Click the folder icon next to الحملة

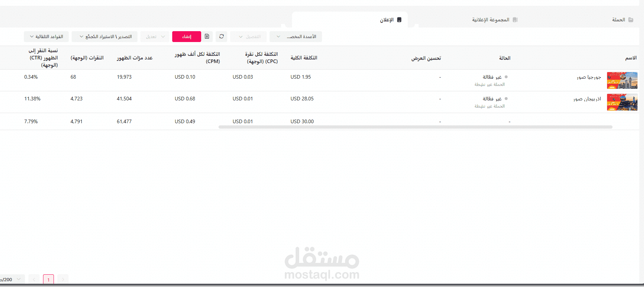[631, 20]
